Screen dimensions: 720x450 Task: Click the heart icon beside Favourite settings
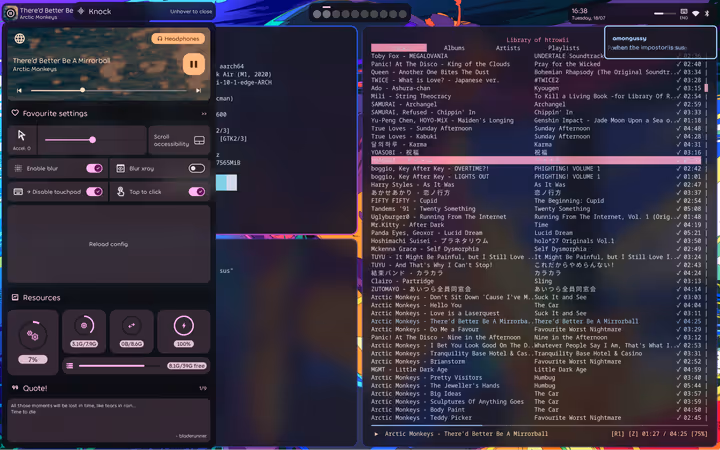pos(15,113)
